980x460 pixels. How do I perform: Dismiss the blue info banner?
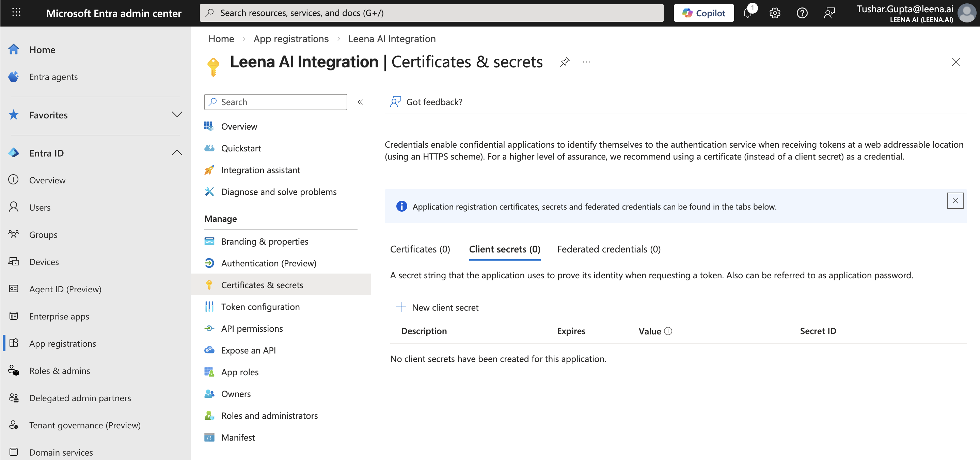click(x=955, y=201)
